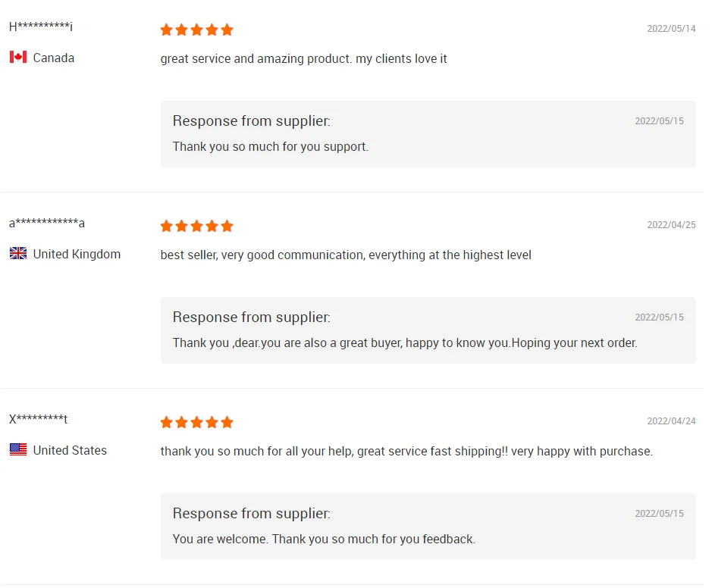Click the five-star rating on the Canada review

(196, 30)
